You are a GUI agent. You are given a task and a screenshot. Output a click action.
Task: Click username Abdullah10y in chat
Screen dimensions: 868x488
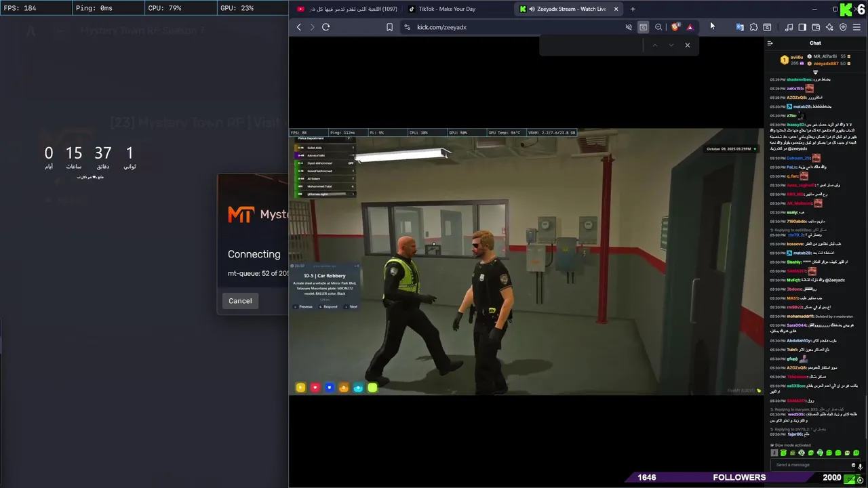click(x=799, y=341)
